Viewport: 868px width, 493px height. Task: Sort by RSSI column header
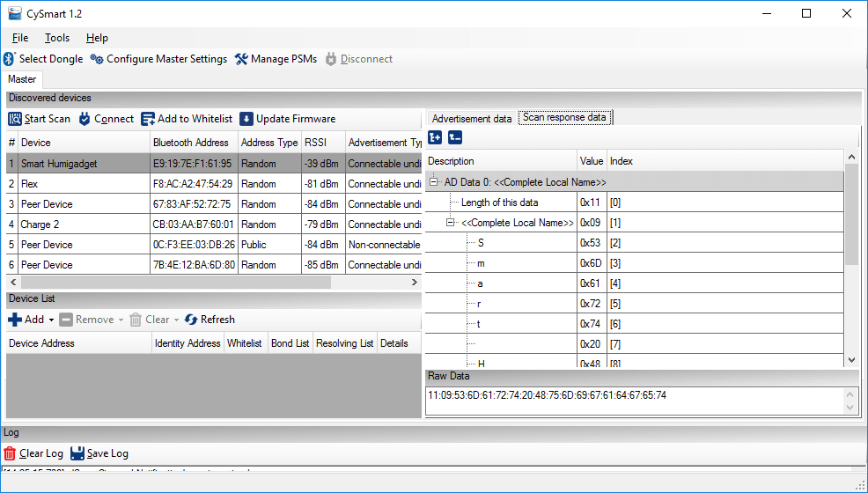[323, 143]
